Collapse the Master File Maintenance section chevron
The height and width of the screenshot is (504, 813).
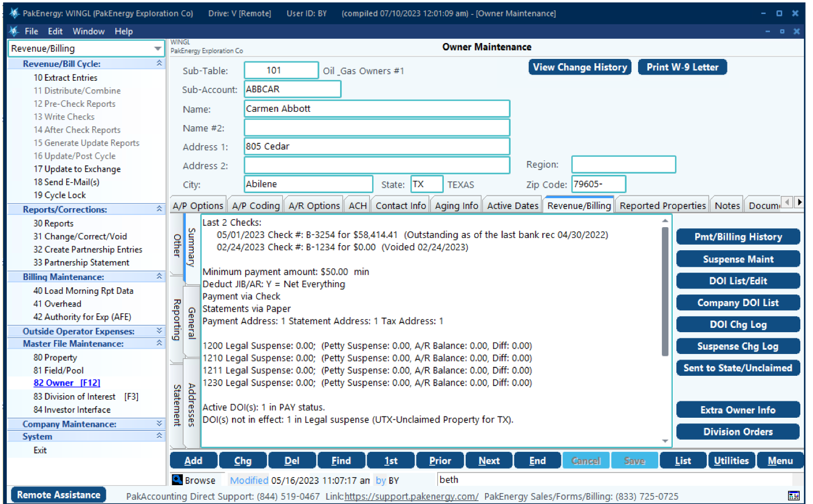tap(159, 343)
